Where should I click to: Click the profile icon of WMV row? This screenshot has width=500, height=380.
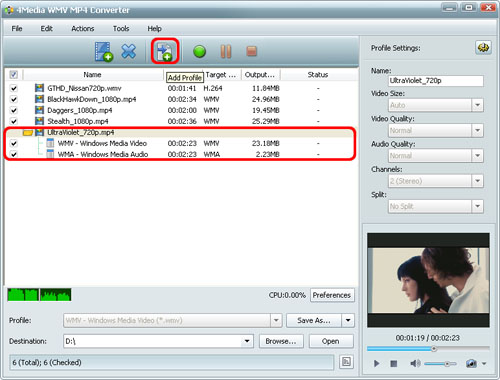pos(50,143)
